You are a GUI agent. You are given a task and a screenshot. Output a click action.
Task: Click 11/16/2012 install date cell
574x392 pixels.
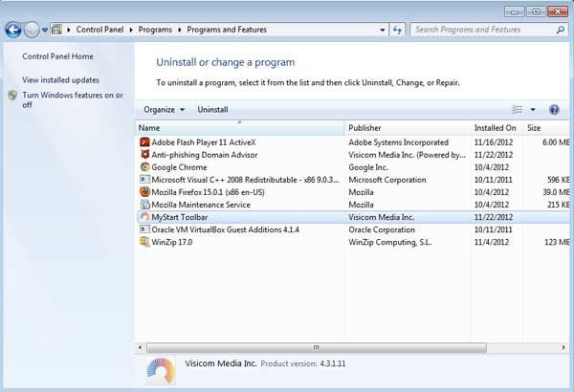point(494,142)
